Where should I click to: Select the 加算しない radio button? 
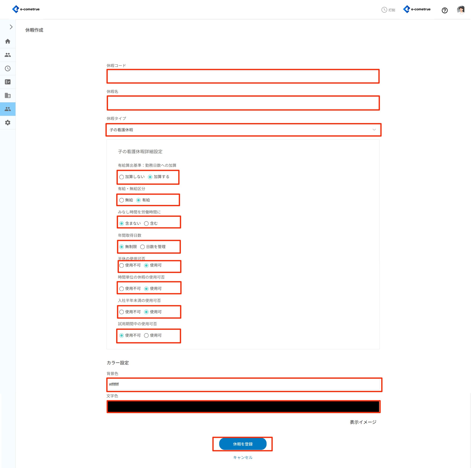122,177
